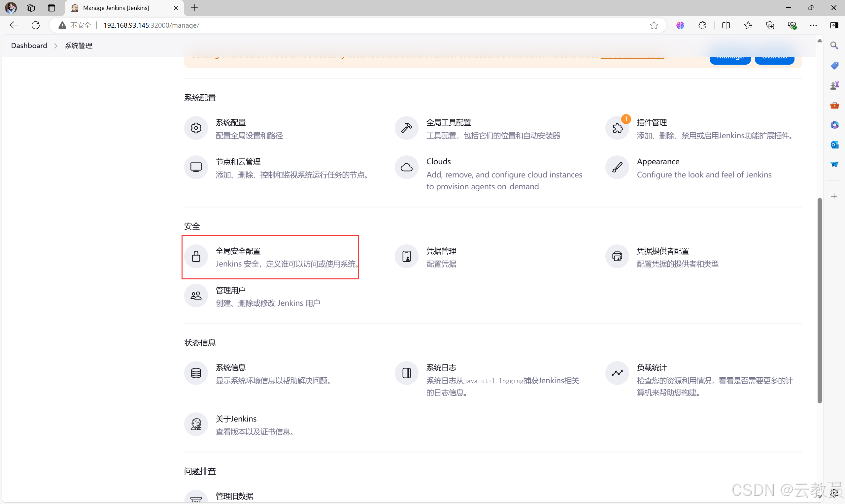The image size is (845, 504).
Task: Open 系统信息 database icon
Action: point(196,373)
